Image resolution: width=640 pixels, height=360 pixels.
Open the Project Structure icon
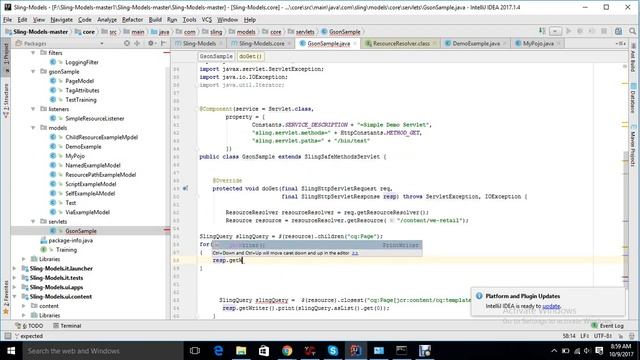click(618, 31)
